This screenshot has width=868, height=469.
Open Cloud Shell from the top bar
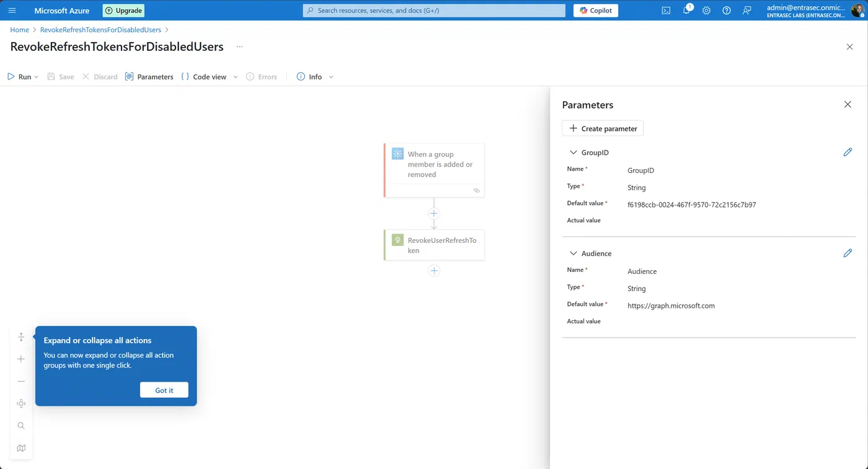pyautogui.click(x=666, y=11)
